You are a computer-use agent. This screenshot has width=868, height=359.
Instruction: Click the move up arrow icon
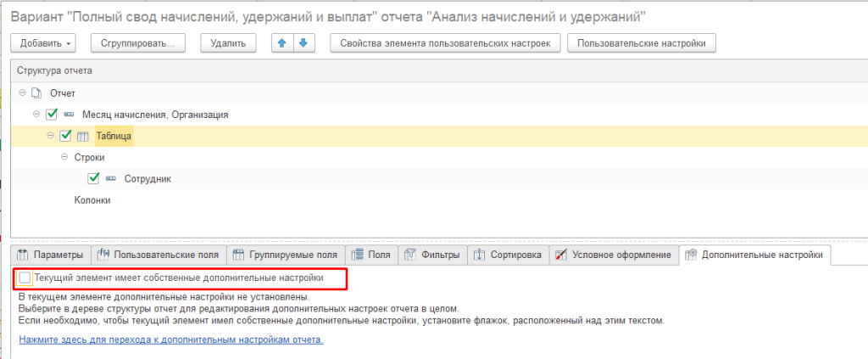coord(283,43)
